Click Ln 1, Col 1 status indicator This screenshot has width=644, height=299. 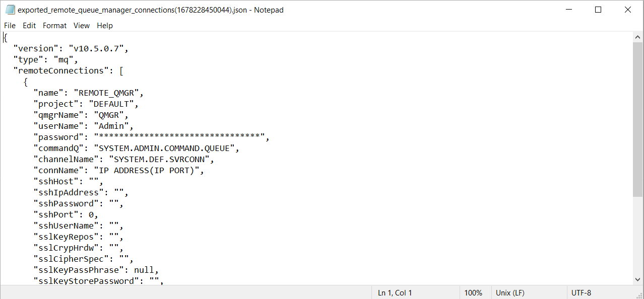click(395, 292)
